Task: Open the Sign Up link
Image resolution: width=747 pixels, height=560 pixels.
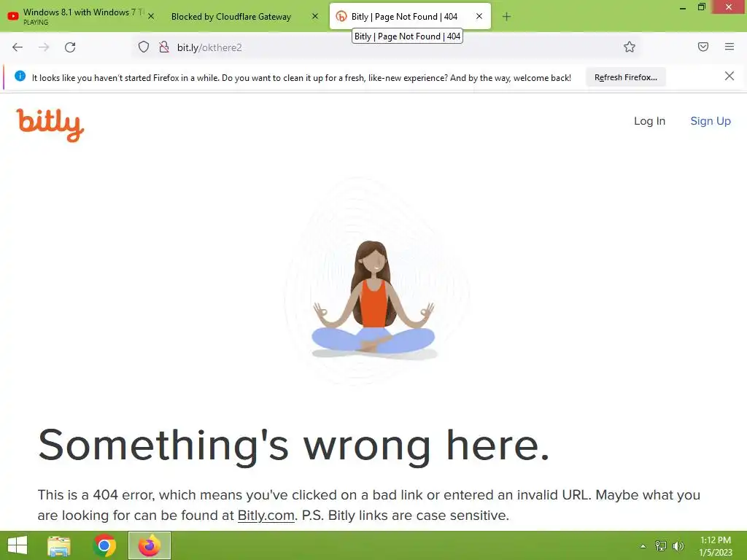Action: (x=711, y=121)
